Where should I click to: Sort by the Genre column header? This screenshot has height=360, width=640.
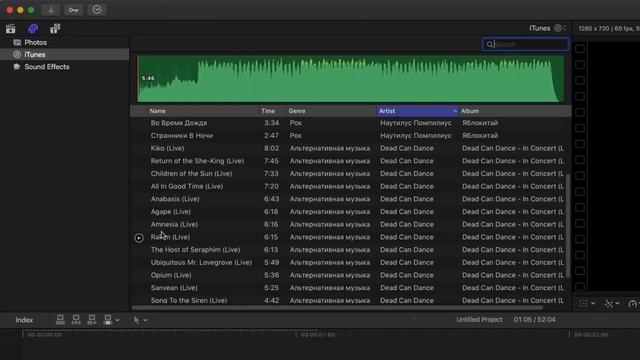tap(297, 111)
